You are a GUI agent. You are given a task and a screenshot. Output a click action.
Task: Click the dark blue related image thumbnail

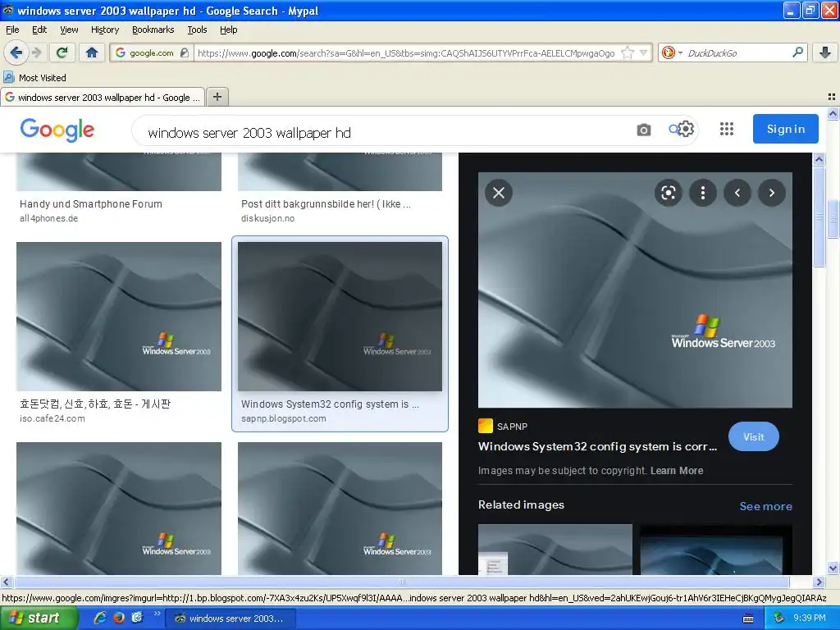tap(715, 549)
